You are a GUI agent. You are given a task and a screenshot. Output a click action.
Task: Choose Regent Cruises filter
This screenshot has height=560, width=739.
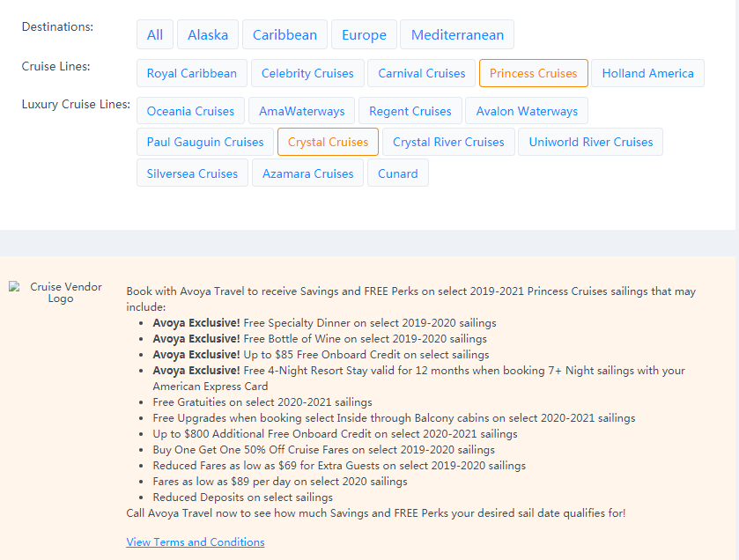point(410,111)
